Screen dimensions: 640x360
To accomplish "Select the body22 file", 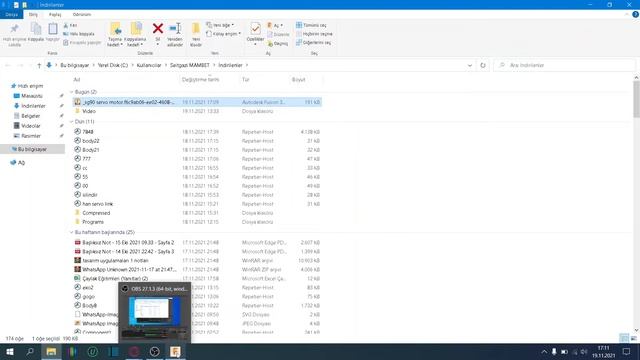I will pyautogui.click(x=197, y=141).
